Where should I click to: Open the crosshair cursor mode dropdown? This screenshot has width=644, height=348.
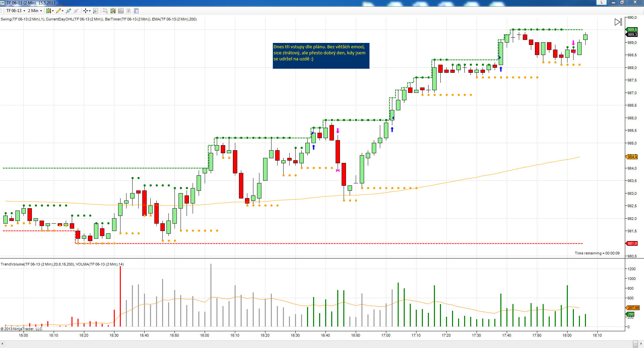point(87,11)
